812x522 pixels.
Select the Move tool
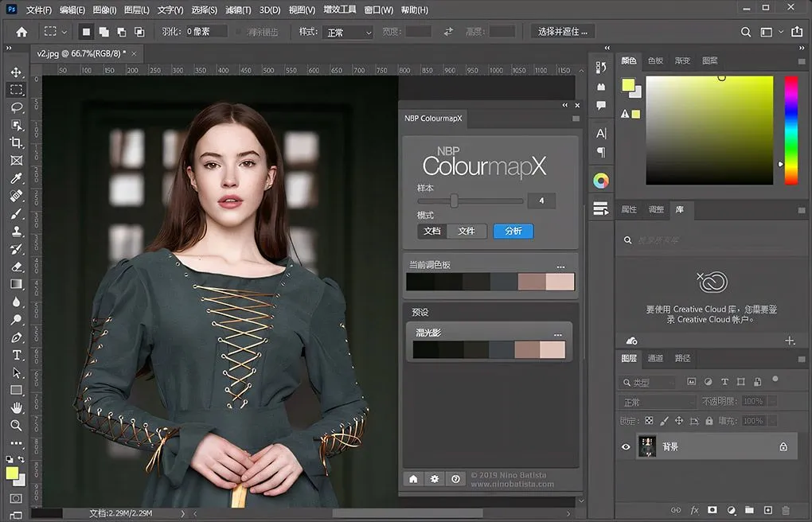(16, 72)
